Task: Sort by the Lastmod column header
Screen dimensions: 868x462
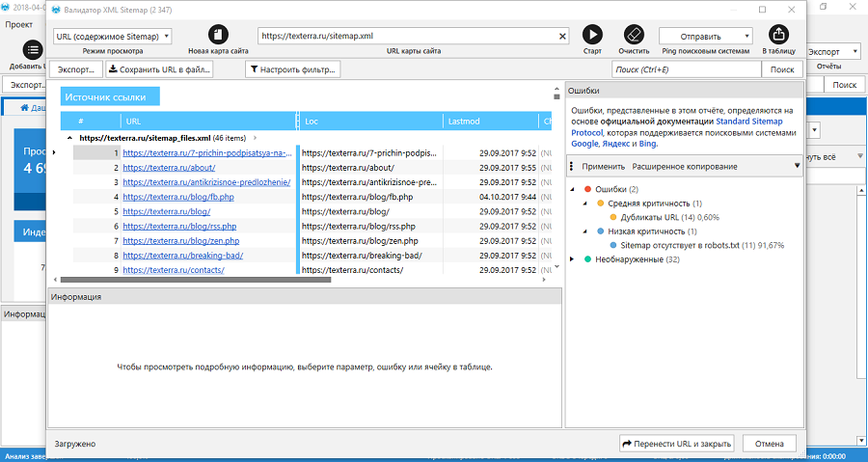Action: (491, 122)
